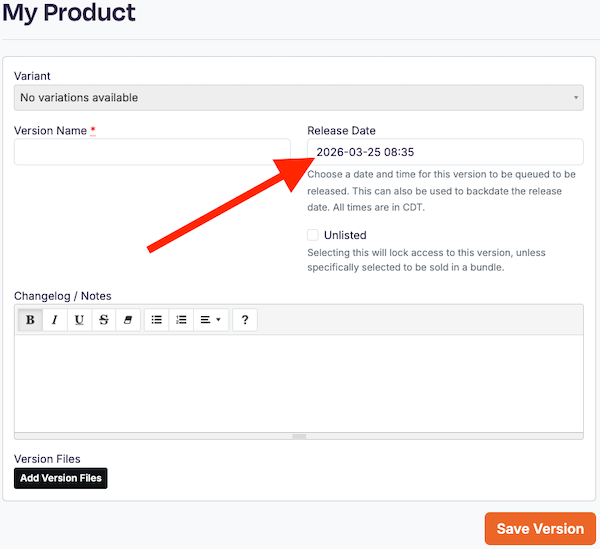Insert an unordered bullet list
Viewport: 600px width, 549px height.
[157, 320]
